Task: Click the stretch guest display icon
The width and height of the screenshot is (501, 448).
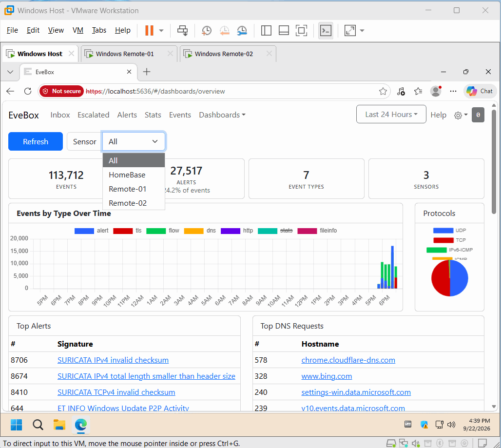Action: point(350,31)
